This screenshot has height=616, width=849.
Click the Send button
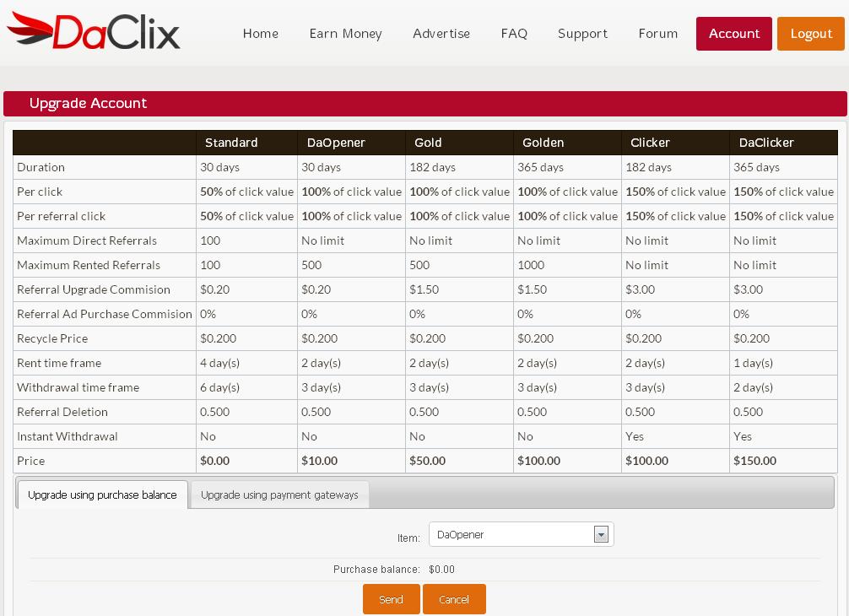[391, 599]
